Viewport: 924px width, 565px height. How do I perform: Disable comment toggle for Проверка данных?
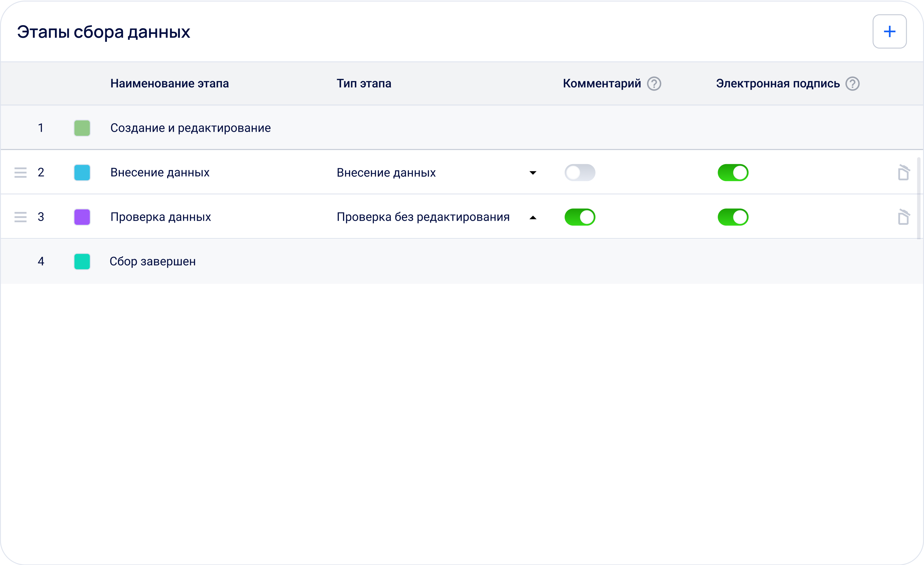click(580, 217)
